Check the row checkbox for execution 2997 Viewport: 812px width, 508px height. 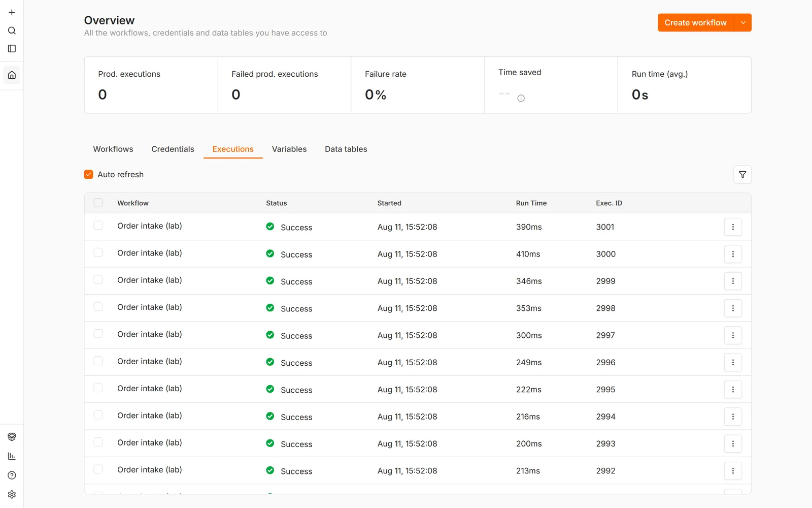(98, 334)
